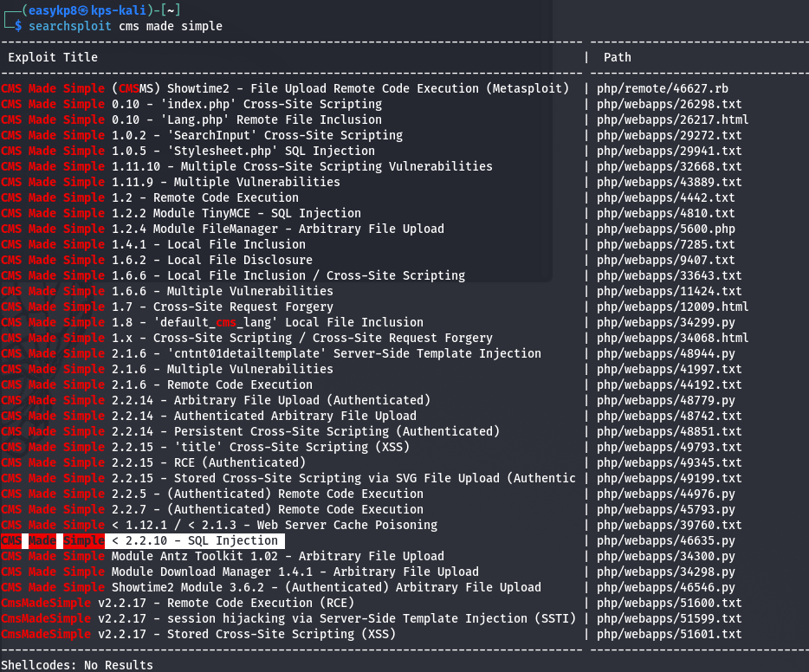Select 2.2.5 (Authenticated) Remote Code Execution row
Image resolution: width=809 pixels, height=672 pixels.
pos(212,494)
